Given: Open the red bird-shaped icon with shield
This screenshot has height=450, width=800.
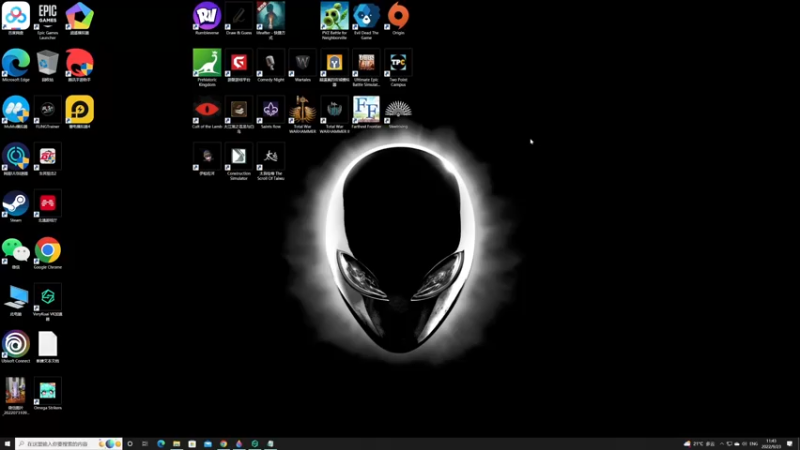Looking at the screenshot, I should click(x=80, y=64).
